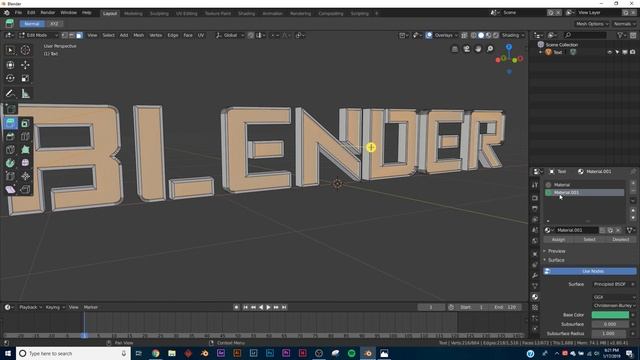Screen dimensions: 640x360
Task: Click the XYZ button in tool settings
Action: [x=54, y=24]
